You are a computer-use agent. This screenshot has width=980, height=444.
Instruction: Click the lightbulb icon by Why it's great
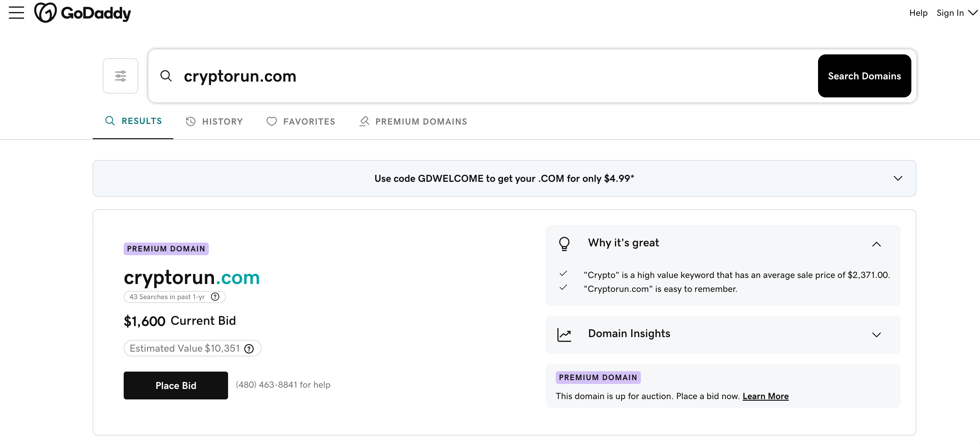pyautogui.click(x=564, y=244)
